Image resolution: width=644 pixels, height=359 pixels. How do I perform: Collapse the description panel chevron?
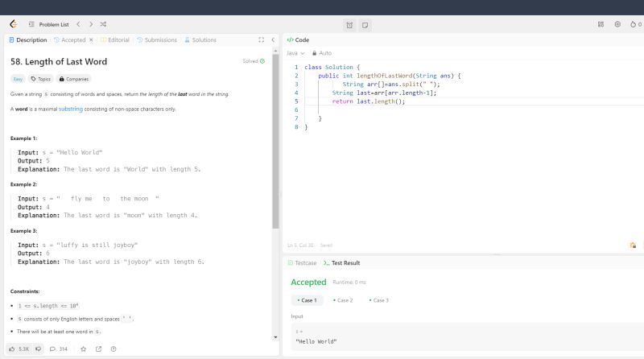273,39
